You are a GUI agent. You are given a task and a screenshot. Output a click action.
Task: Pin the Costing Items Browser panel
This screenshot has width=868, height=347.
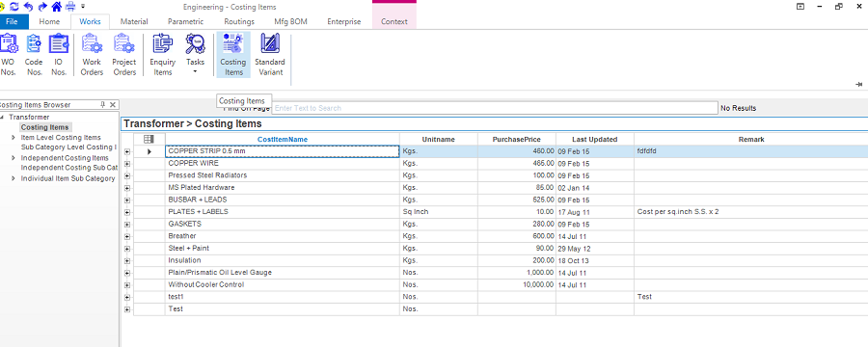click(x=103, y=105)
